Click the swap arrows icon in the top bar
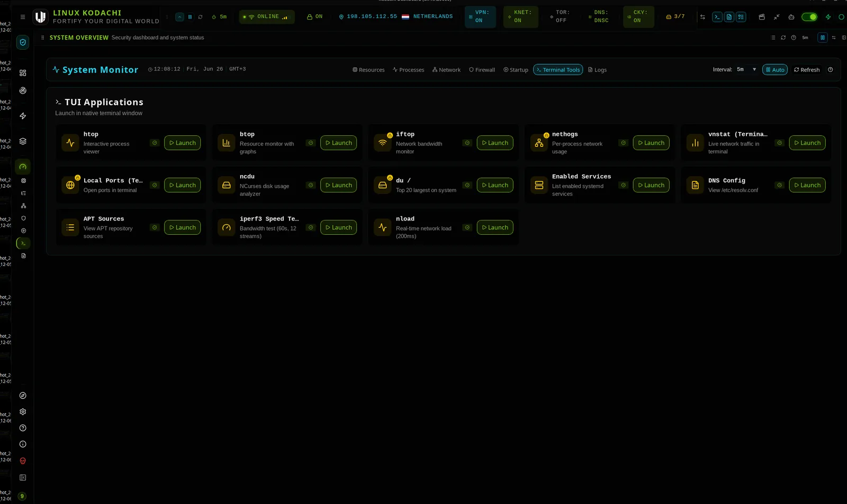This screenshot has height=504, width=847. point(702,17)
